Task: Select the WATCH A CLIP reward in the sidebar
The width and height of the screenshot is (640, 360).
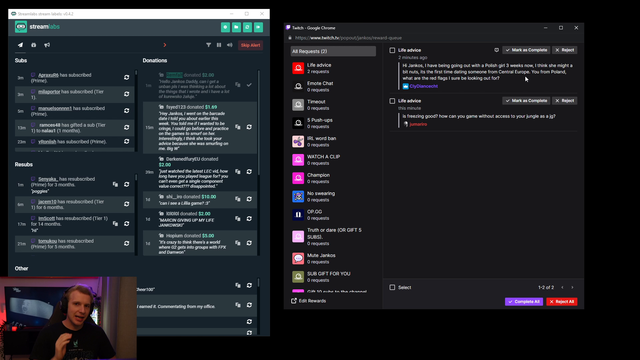Action: coord(333,160)
